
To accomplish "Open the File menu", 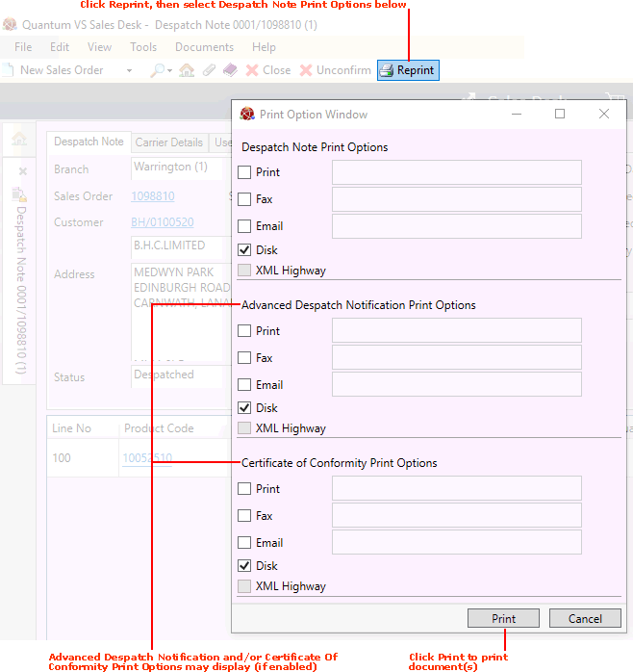I will (23, 47).
